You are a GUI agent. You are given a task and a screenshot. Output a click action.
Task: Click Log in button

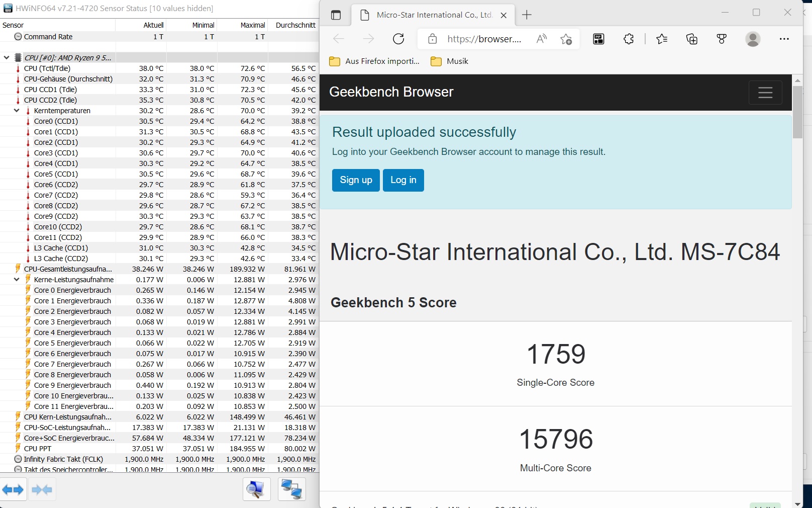pyautogui.click(x=403, y=180)
